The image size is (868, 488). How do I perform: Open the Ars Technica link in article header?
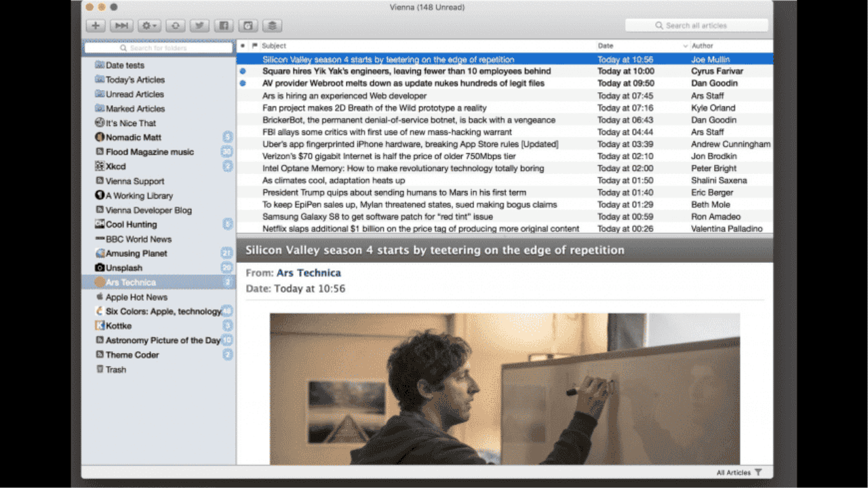[309, 273]
